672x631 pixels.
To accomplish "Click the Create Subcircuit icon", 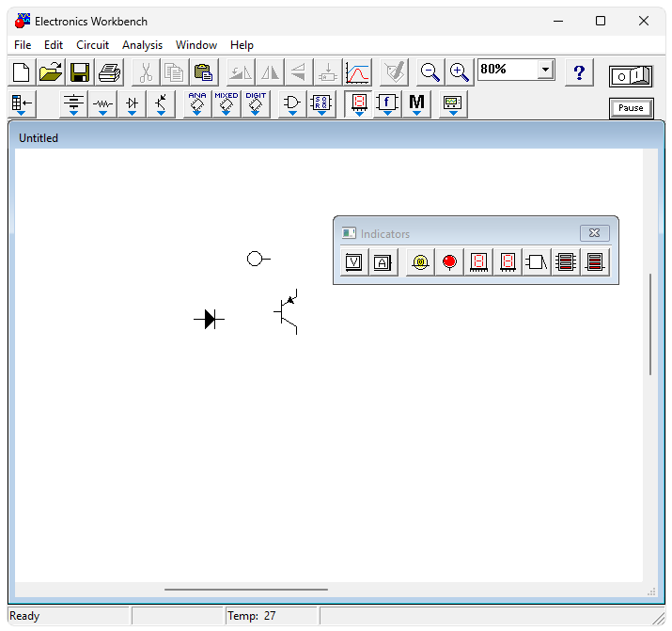I will coord(328,72).
